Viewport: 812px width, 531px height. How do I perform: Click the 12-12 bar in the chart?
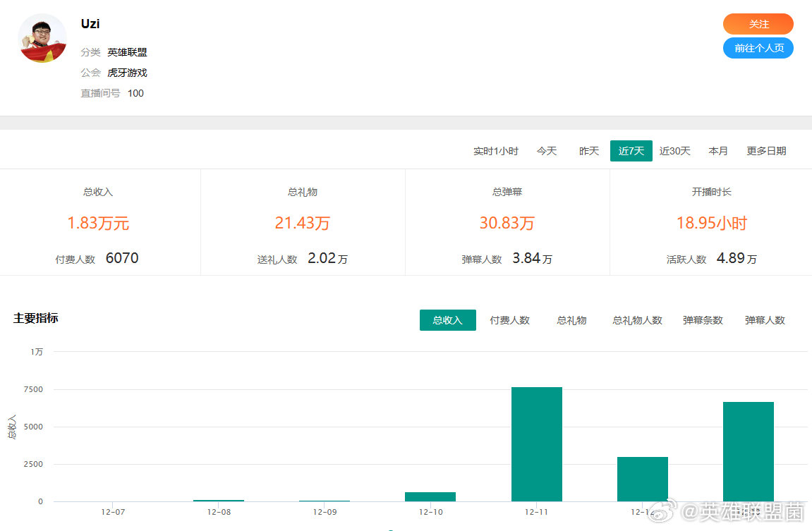[x=643, y=480]
